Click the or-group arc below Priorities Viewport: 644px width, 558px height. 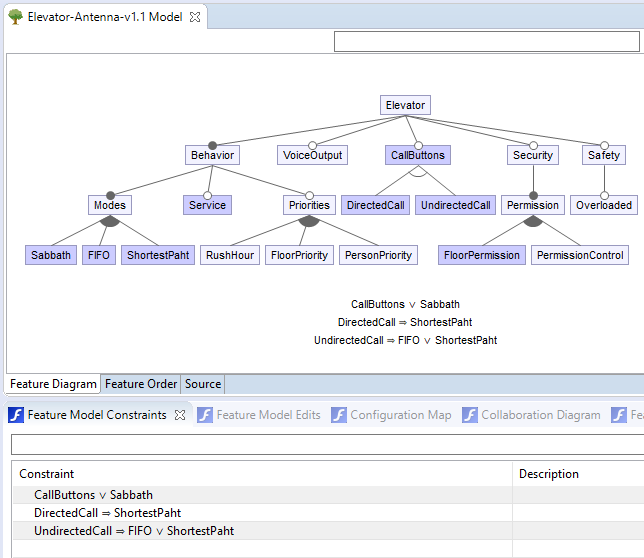pos(309,221)
